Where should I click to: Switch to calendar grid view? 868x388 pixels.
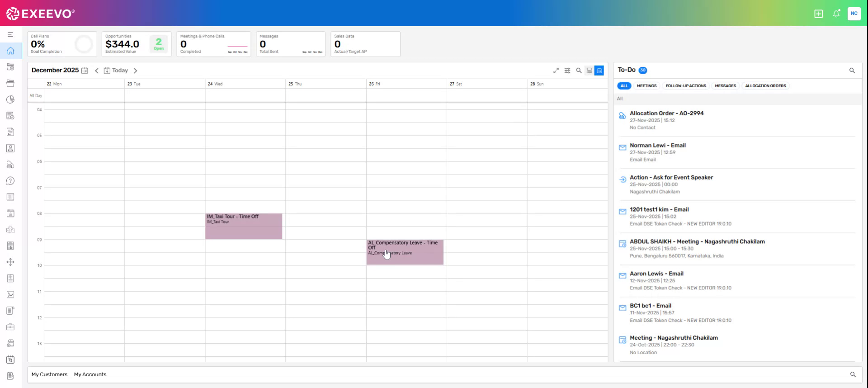[x=599, y=71]
